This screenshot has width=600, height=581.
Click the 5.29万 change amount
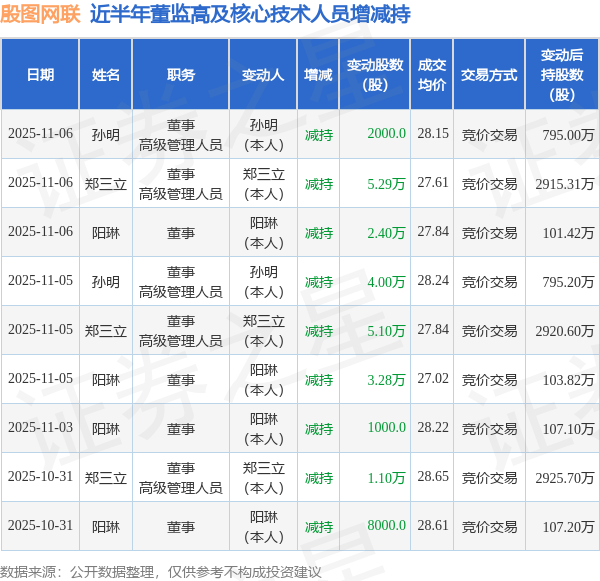pos(386,184)
